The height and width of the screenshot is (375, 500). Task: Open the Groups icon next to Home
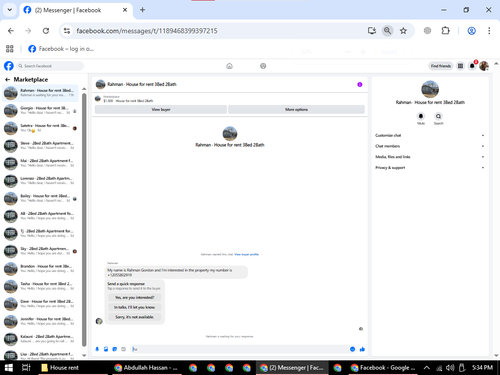[263, 66]
